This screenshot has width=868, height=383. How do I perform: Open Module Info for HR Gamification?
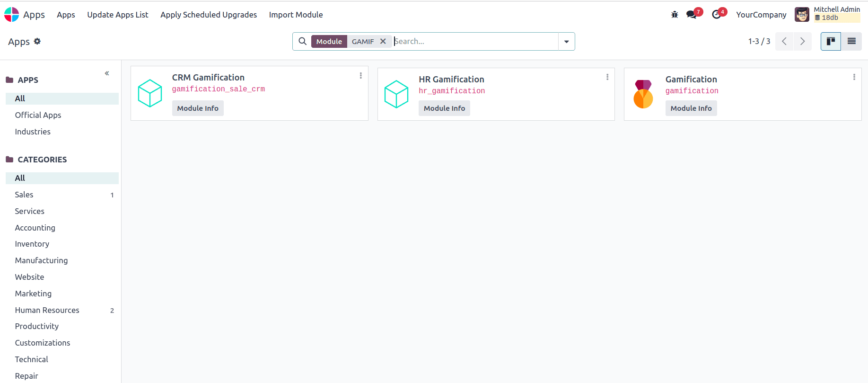[x=444, y=108]
